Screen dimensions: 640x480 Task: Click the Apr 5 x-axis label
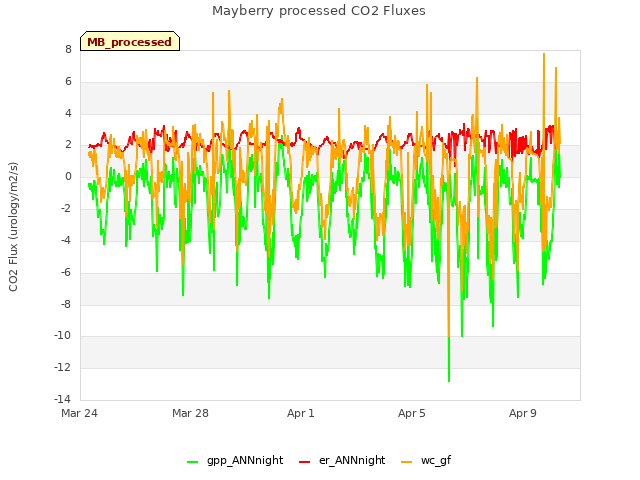[412, 413]
